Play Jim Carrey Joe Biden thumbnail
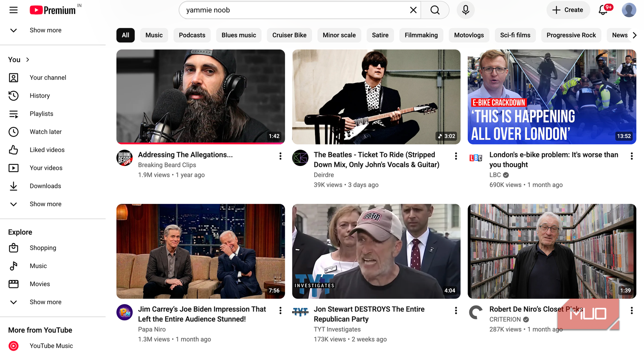644x355 pixels. [x=201, y=251]
